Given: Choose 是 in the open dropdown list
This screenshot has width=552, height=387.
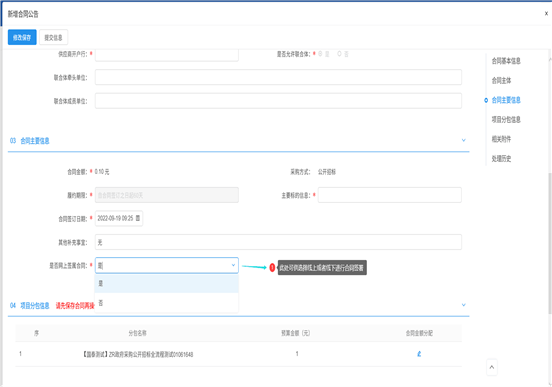Looking at the screenshot, I should click(167, 283).
